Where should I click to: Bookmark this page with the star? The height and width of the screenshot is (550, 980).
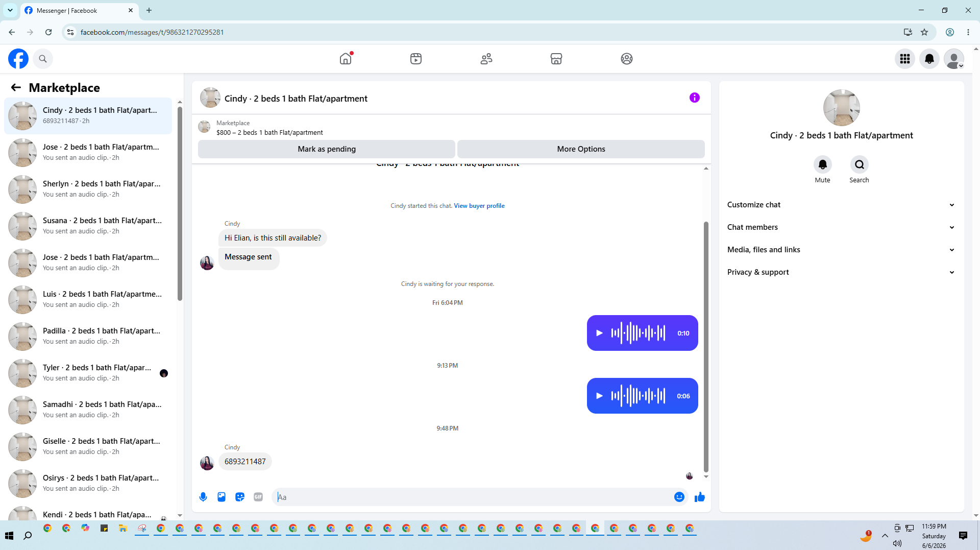(x=924, y=32)
